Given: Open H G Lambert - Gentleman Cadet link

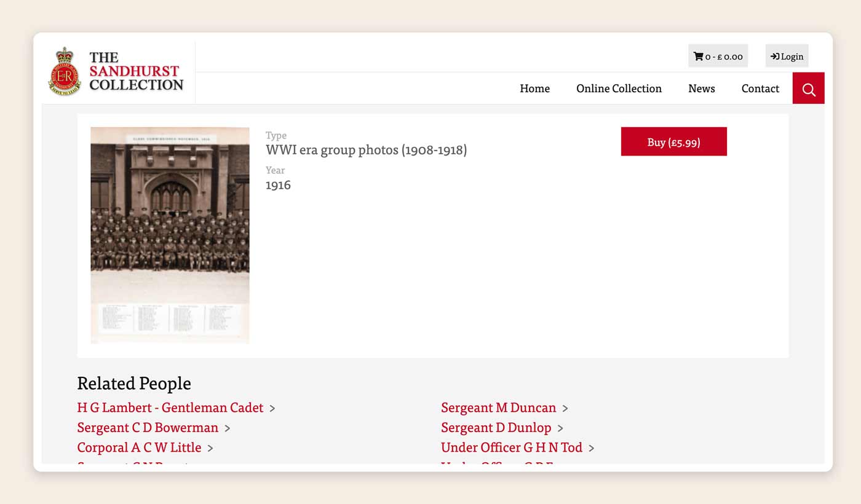Looking at the screenshot, I should click(x=170, y=408).
